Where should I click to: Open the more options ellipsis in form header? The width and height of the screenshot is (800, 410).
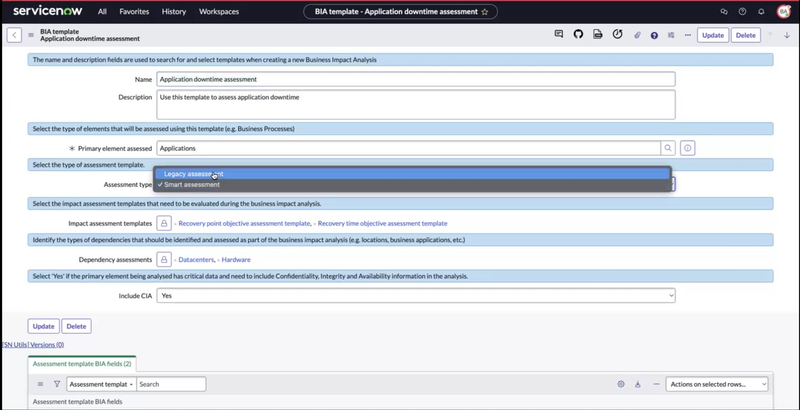tap(688, 35)
